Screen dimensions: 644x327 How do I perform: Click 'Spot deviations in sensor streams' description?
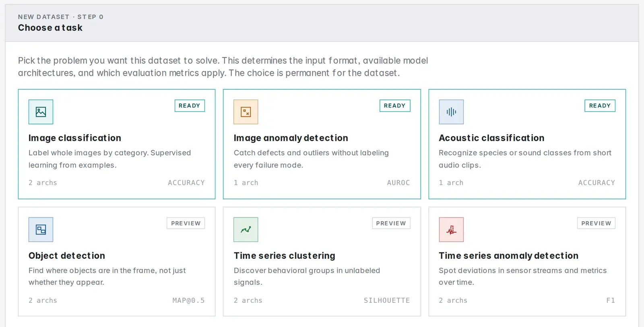522,277
